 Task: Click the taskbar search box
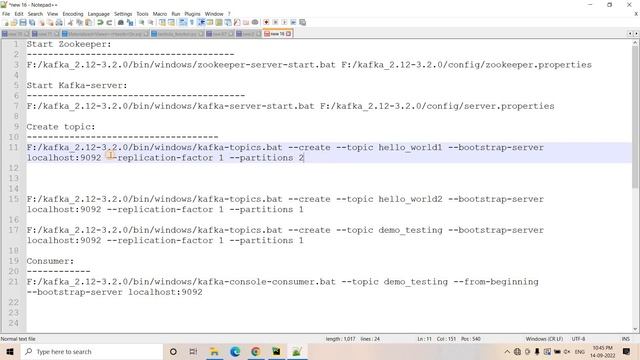point(91,351)
